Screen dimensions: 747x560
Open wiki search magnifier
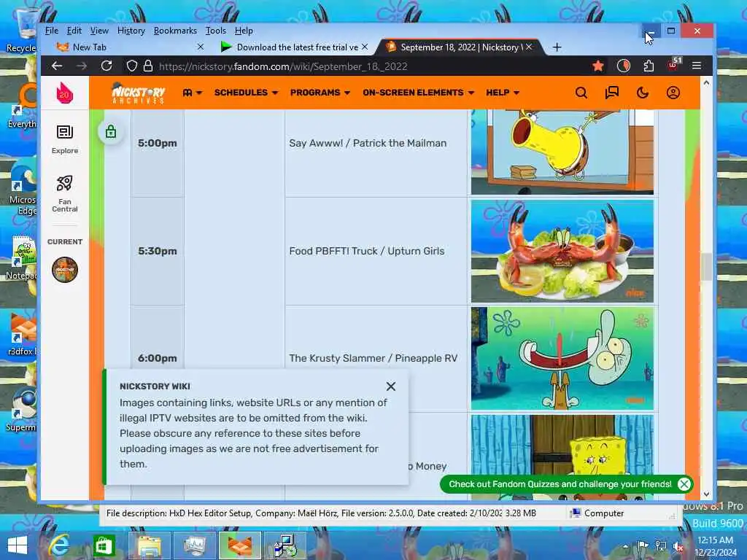(x=581, y=93)
